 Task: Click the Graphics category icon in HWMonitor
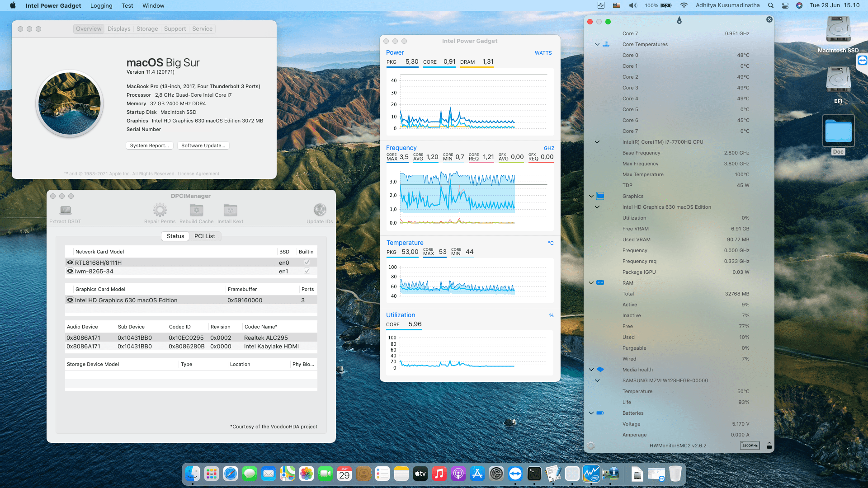click(600, 196)
